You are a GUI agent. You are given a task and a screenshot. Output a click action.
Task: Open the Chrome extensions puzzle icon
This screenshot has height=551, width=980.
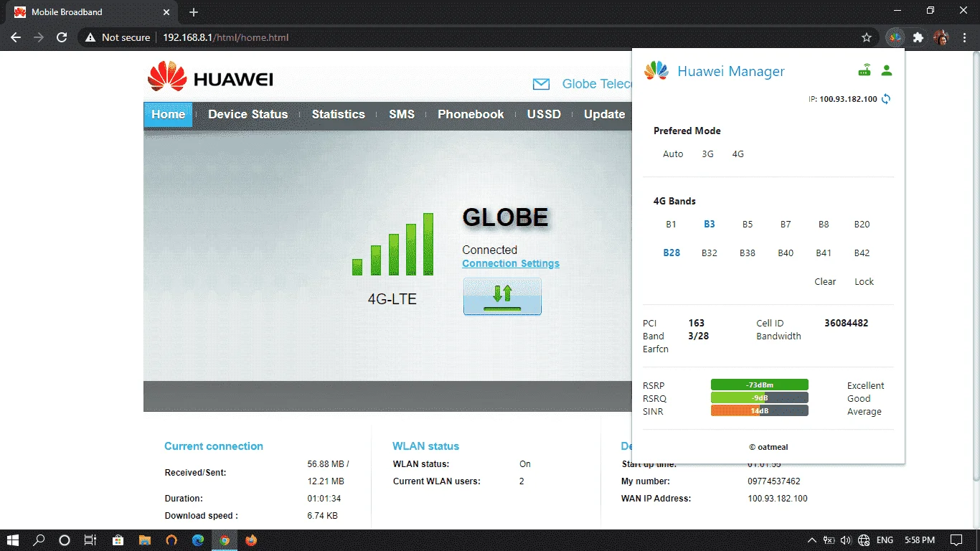[x=918, y=37]
